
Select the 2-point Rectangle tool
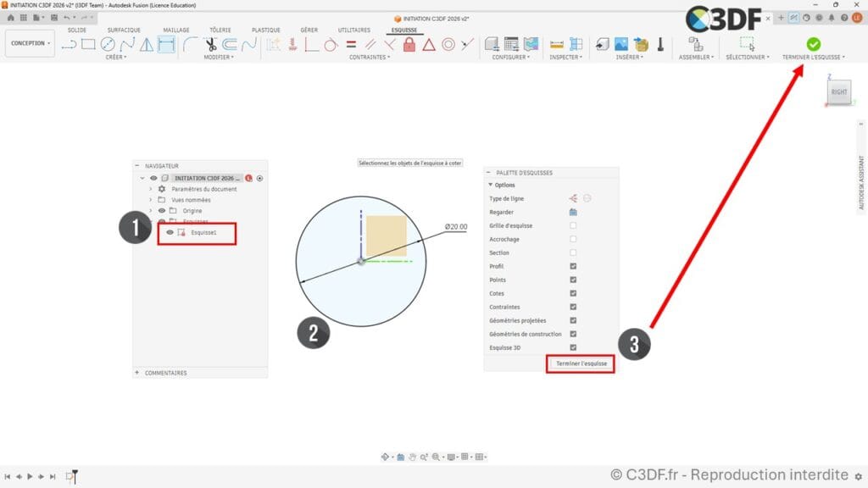(88, 44)
